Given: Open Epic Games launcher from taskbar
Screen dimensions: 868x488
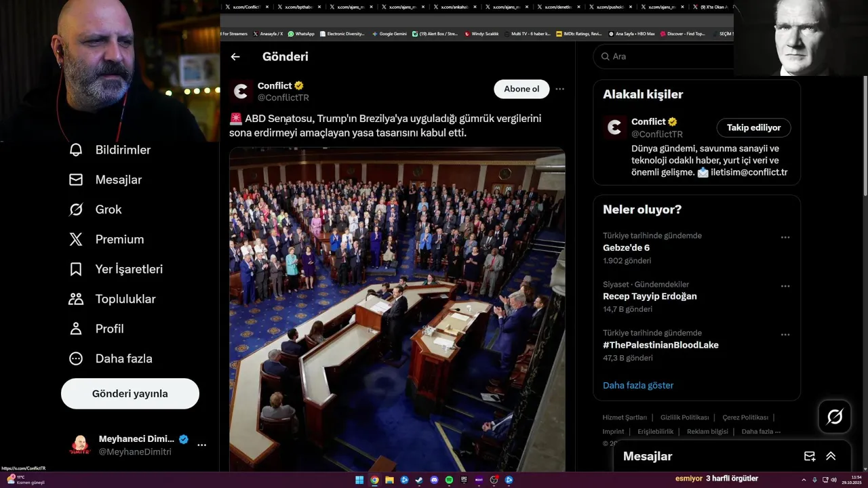Looking at the screenshot, I should point(464,480).
